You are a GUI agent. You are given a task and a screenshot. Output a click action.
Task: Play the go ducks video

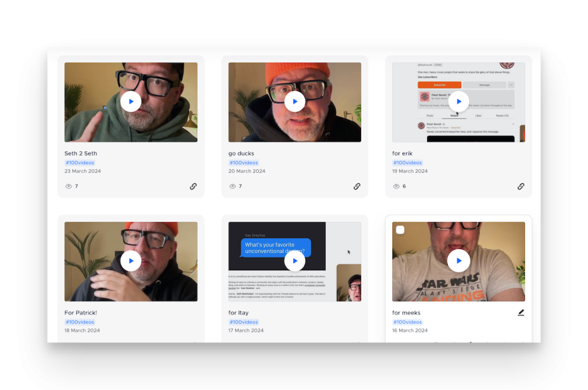point(295,102)
